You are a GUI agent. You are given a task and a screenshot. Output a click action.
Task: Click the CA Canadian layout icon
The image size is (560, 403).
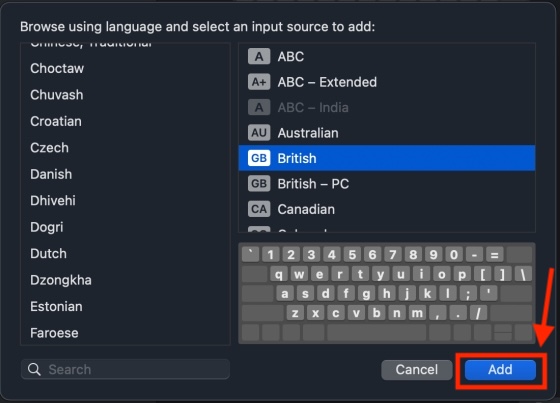tap(259, 209)
